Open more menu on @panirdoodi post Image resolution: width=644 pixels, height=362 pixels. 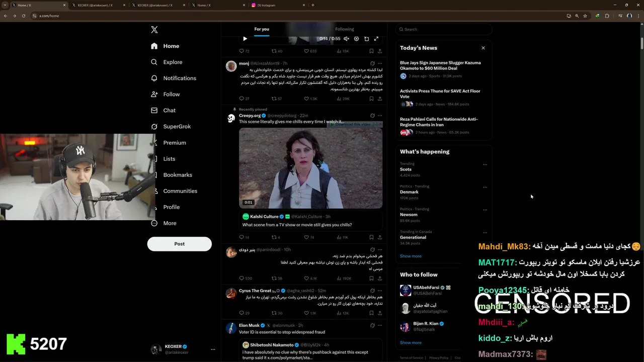[x=380, y=249]
